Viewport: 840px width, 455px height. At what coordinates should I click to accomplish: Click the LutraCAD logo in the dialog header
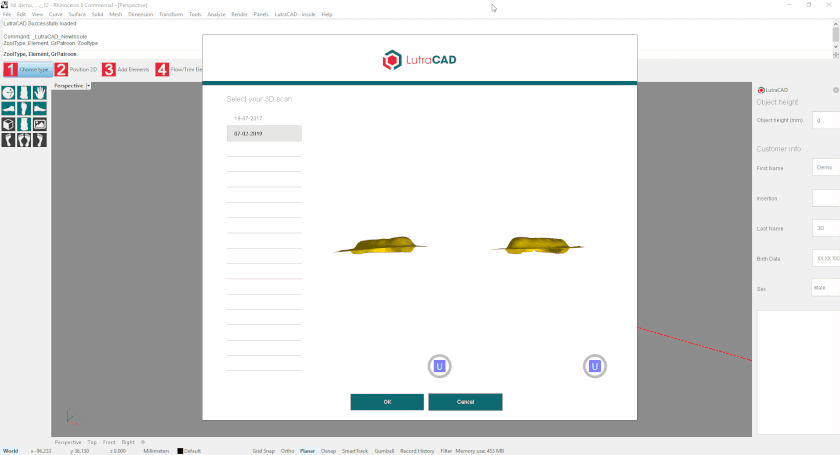coord(419,59)
